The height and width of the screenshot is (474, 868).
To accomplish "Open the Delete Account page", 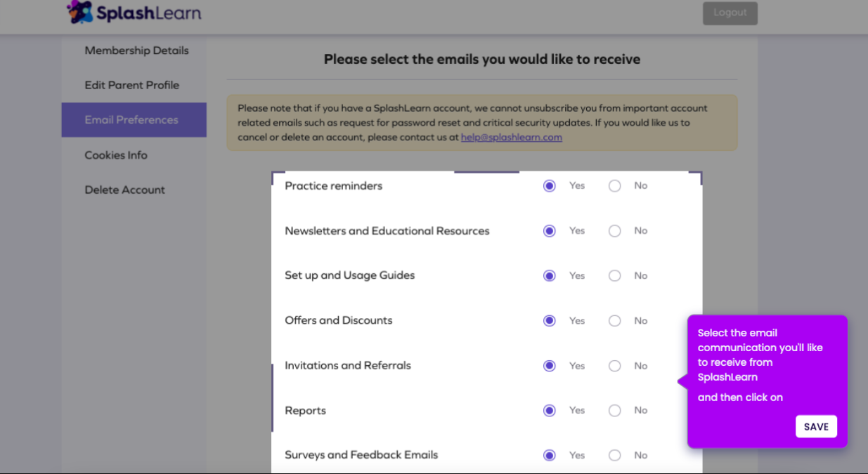I will pyautogui.click(x=124, y=190).
